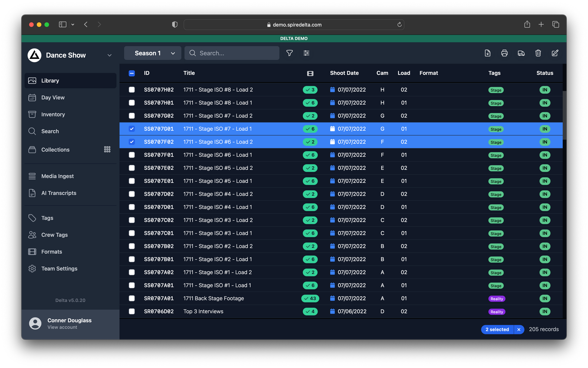Uncheck the SS0707G01 row checkbox

[x=132, y=129]
